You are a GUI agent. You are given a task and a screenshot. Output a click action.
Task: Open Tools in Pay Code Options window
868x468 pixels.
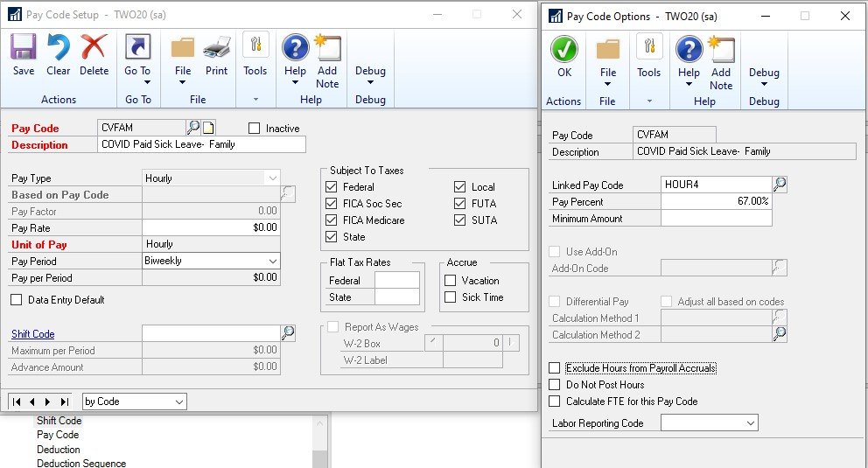tap(648, 57)
